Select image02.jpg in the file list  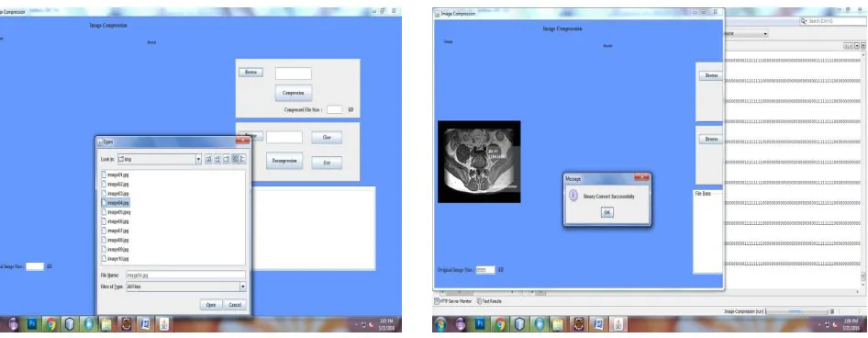[115, 184]
